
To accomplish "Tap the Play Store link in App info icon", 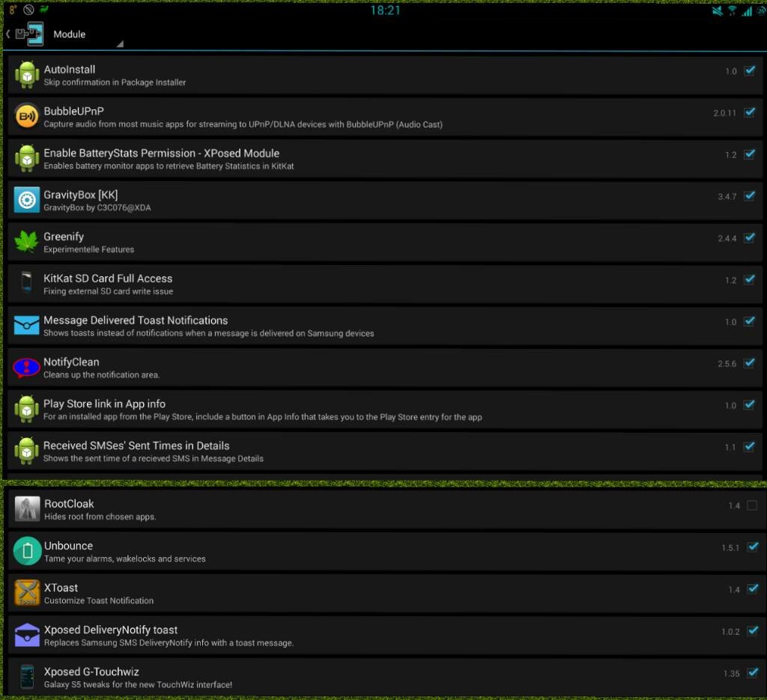I will pos(27,410).
